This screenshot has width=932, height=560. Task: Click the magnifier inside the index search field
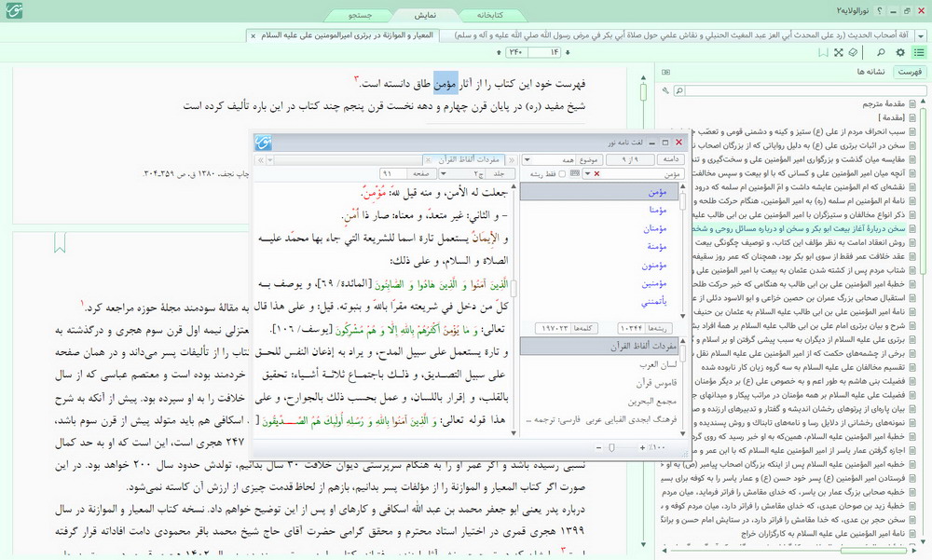point(679,90)
